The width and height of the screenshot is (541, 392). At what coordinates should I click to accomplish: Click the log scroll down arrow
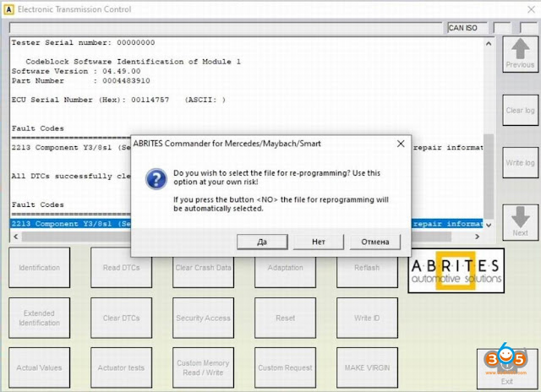coord(489,225)
